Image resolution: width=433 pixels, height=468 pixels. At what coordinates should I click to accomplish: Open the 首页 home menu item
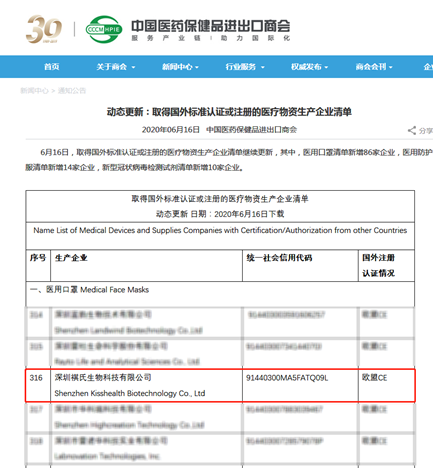pyautogui.click(x=52, y=67)
